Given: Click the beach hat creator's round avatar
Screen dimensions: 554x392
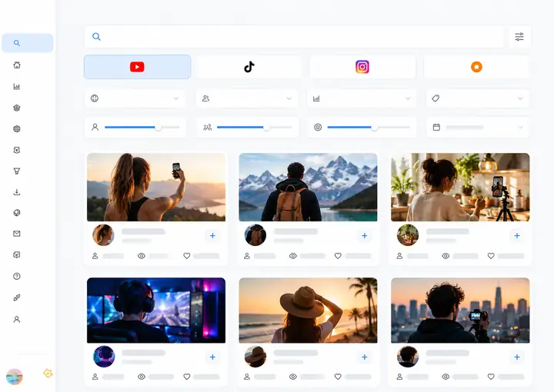Looking at the screenshot, I should (x=255, y=357).
